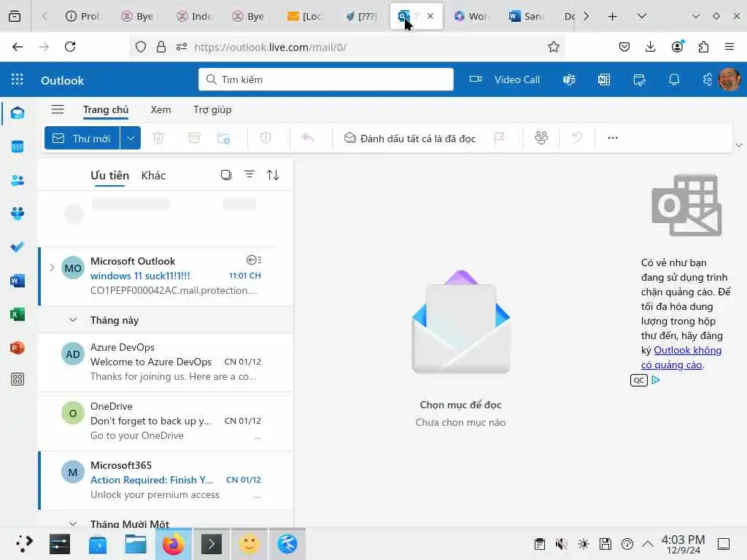
Task: Switch to Trang chủ ribbon tab
Action: pos(106,109)
